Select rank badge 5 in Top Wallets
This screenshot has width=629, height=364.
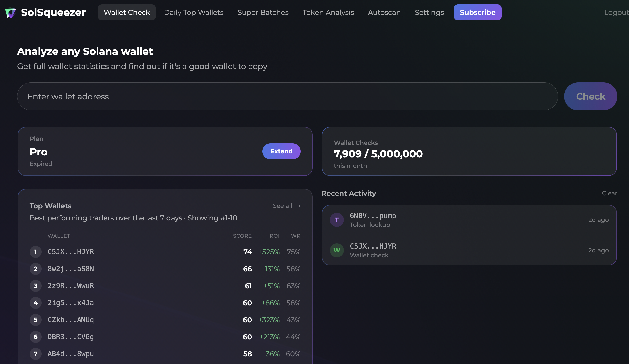click(35, 320)
